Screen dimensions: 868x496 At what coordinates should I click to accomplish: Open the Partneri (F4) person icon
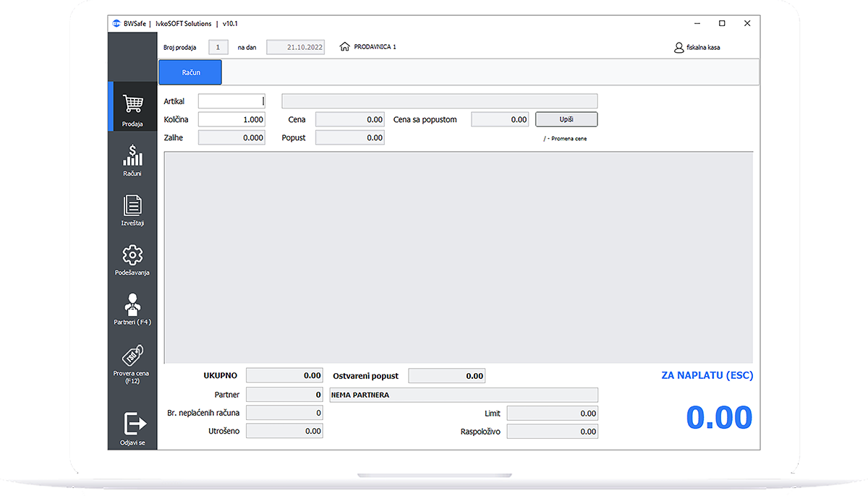coord(132,304)
